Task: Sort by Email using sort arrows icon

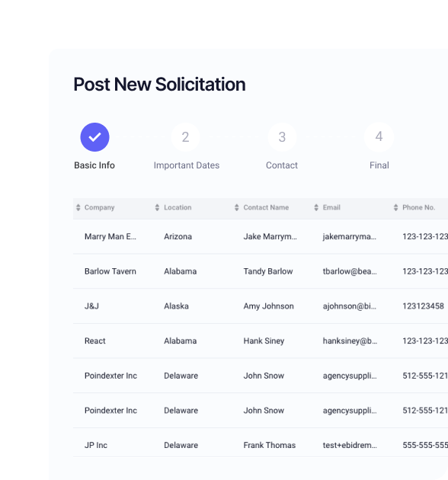Action: [316, 207]
